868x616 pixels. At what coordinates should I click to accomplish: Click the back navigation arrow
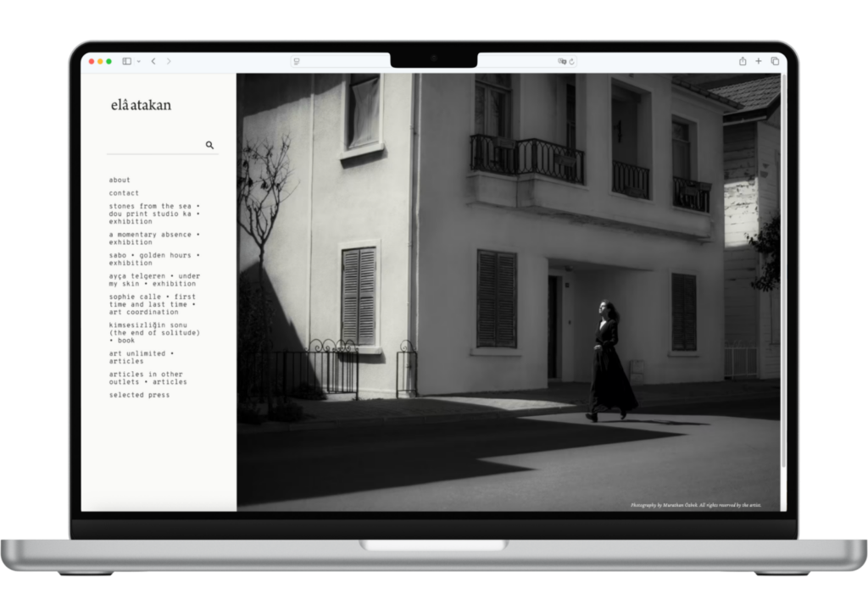click(153, 61)
